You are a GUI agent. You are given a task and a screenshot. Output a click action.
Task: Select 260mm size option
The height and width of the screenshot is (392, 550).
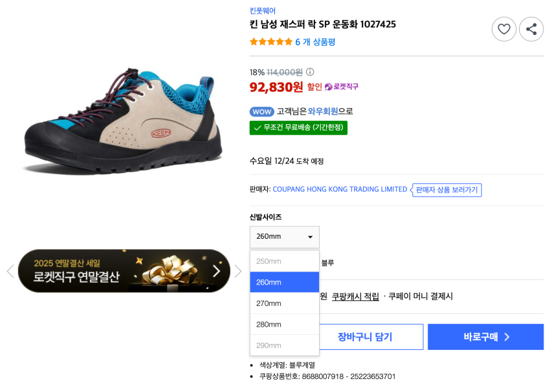pyautogui.click(x=284, y=282)
